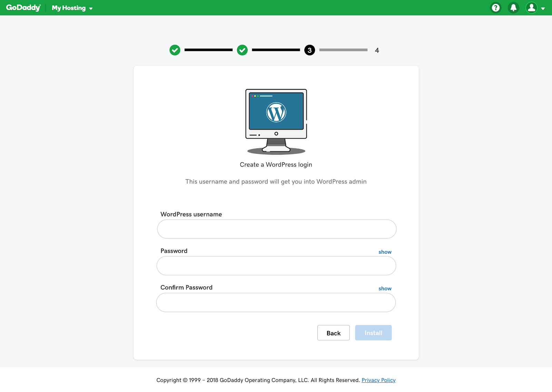The width and height of the screenshot is (552, 392).
Task: Click the GoDaddy copyright notice text
Action: coord(258,380)
